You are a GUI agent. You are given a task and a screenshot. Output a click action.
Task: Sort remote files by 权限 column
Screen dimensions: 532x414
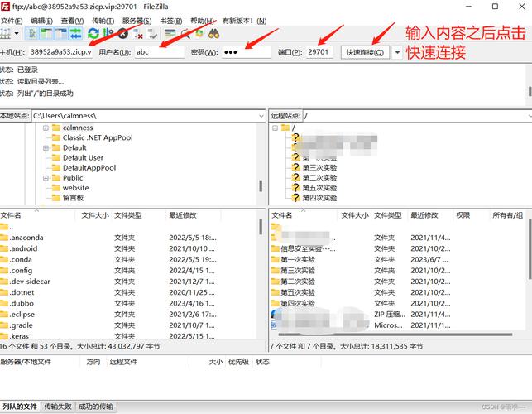(472, 215)
